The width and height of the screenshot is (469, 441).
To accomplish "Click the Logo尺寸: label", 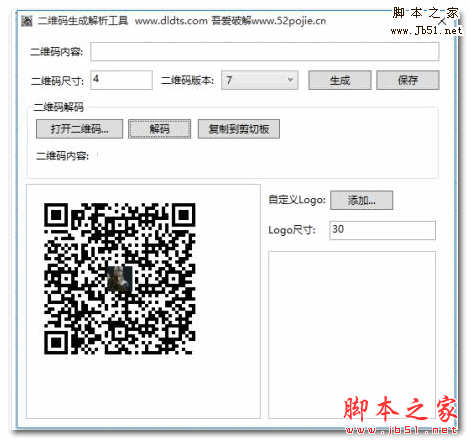I will (292, 230).
